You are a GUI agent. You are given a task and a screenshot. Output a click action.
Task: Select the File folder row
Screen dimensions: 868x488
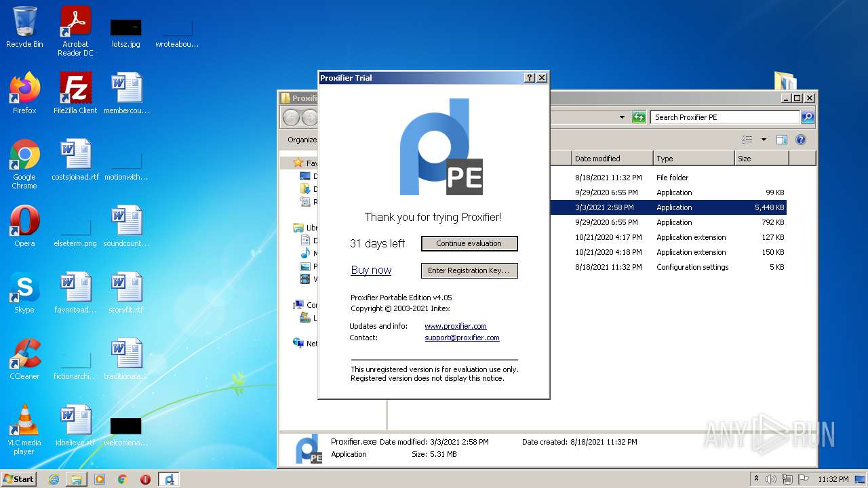coord(668,178)
